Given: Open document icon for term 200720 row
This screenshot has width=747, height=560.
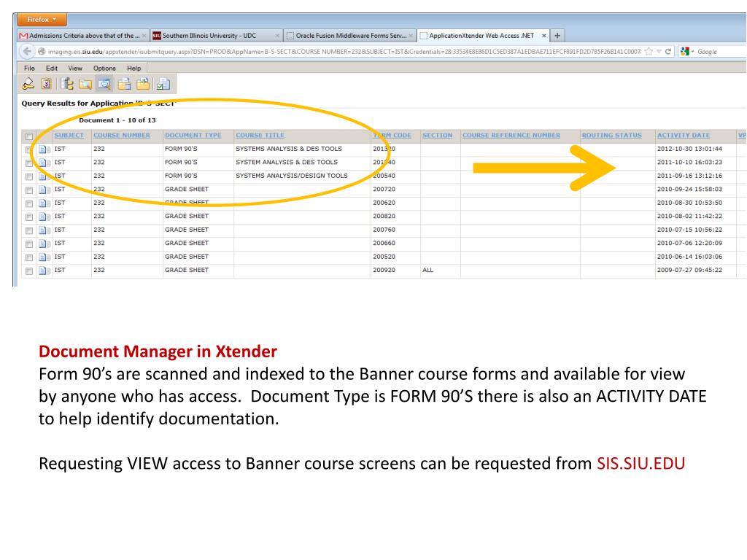Looking at the screenshot, I should pos(44,190).
